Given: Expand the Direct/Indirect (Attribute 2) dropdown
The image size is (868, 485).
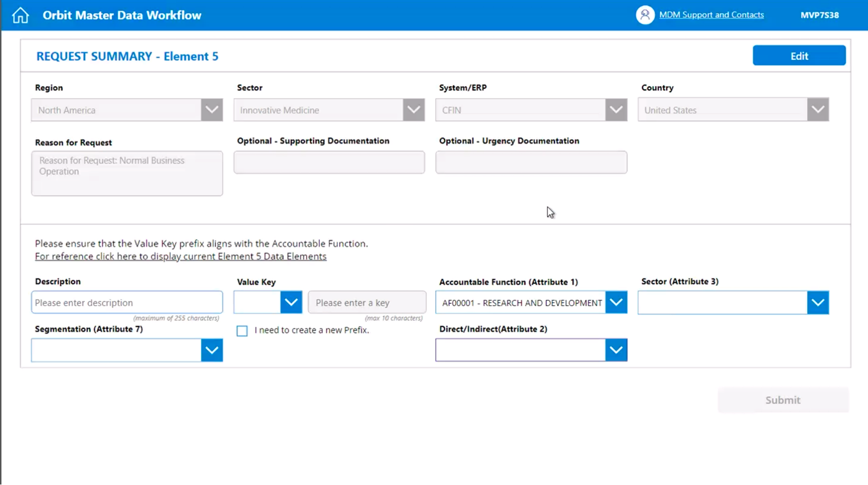Looking at the screenshot, I should tap(616, 350).
